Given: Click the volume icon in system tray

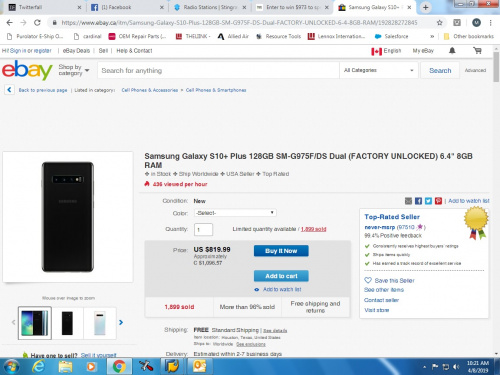Looking at the screenshot, I should pyautogui.click(x=456, y=367).
